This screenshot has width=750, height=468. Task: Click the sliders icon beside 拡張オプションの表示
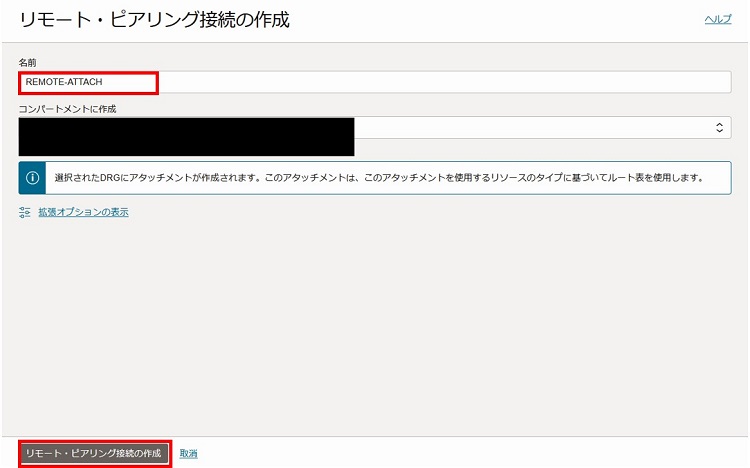pos(26,212)
